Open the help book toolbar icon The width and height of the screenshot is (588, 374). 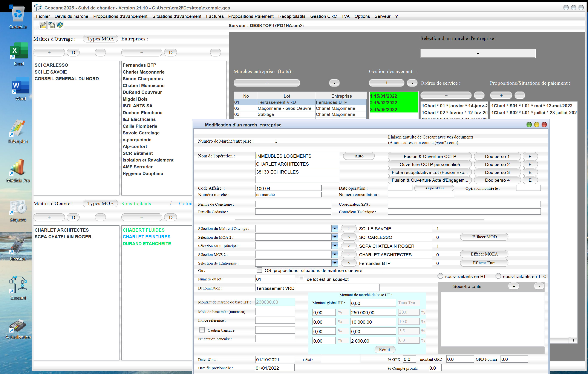pos(60,25)
